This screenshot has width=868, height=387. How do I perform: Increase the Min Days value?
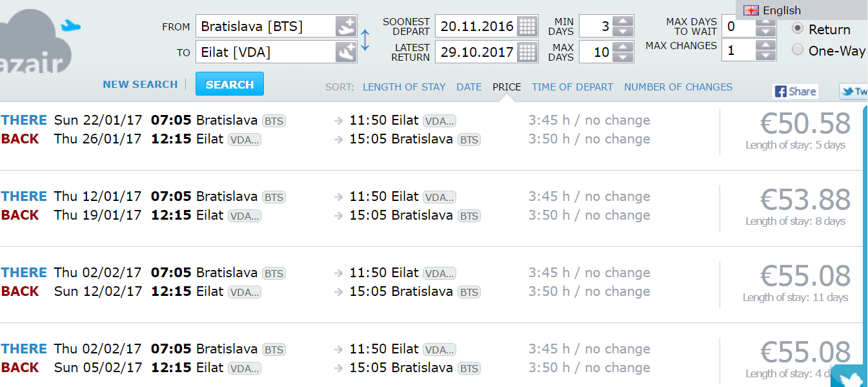(623, 21)
